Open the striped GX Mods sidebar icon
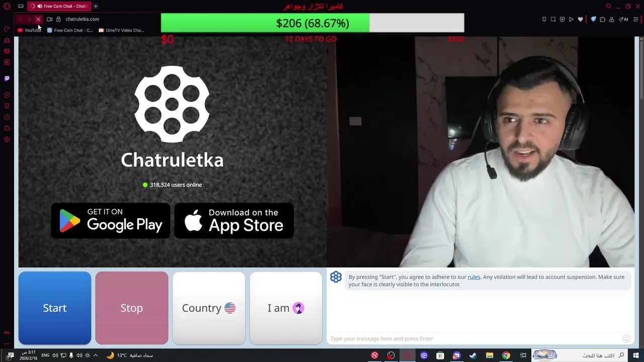The width and height of the screenshot is (644, 362). pos(7,51)
